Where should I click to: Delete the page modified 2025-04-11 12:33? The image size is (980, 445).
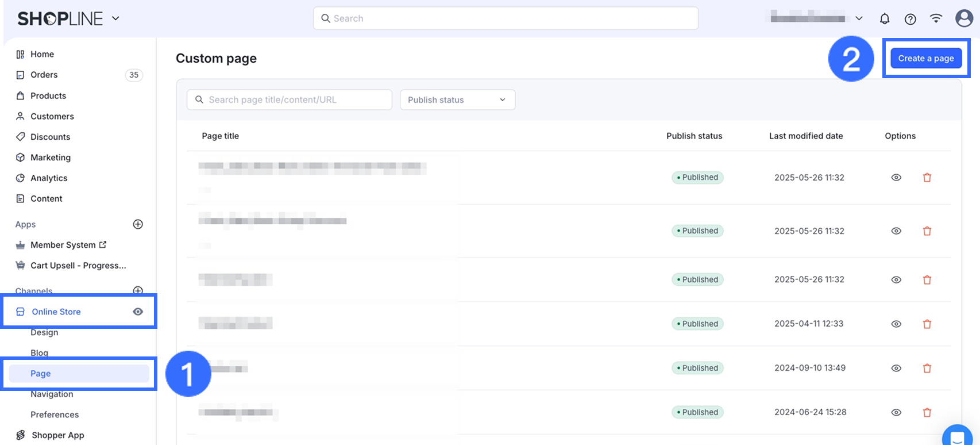tap(927, 324)
